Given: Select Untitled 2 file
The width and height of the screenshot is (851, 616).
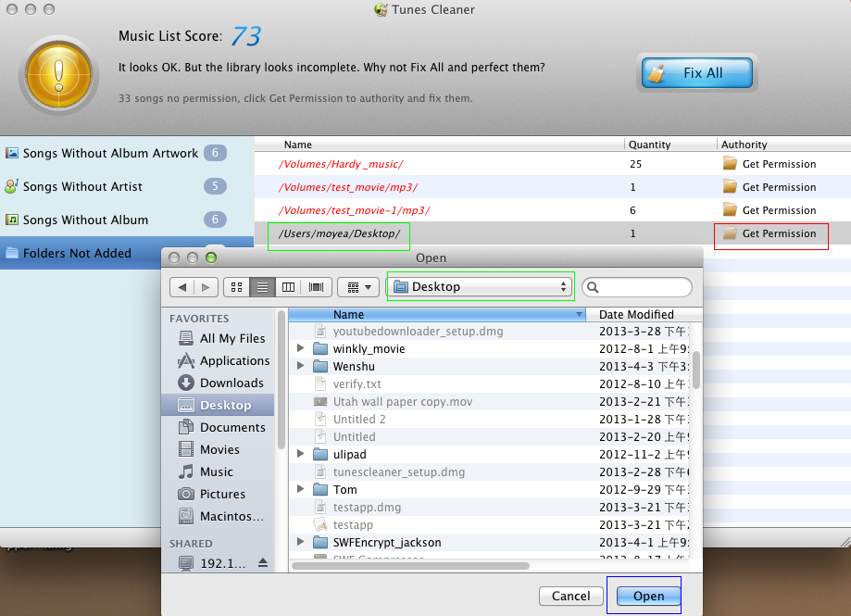Looking at the screenshot, I should pyautogui.click(x=488, y=419).
